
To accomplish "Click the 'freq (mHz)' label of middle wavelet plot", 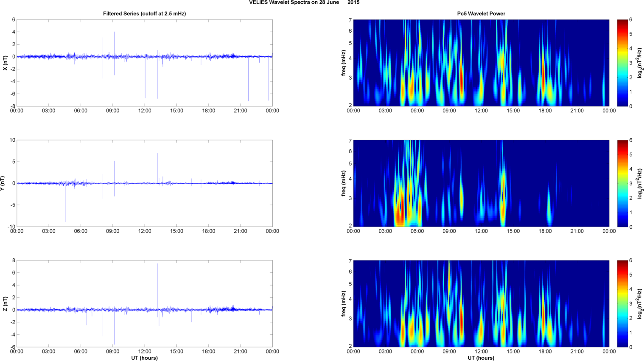I will tap(344, 183).
